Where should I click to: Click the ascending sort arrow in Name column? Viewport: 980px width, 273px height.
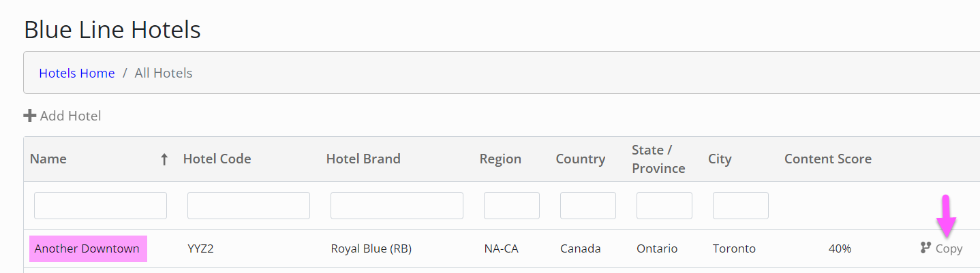(164, 159)
